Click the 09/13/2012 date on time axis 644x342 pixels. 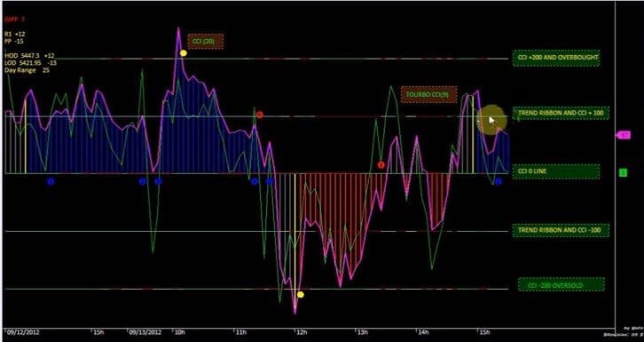[x=145, y=332]
